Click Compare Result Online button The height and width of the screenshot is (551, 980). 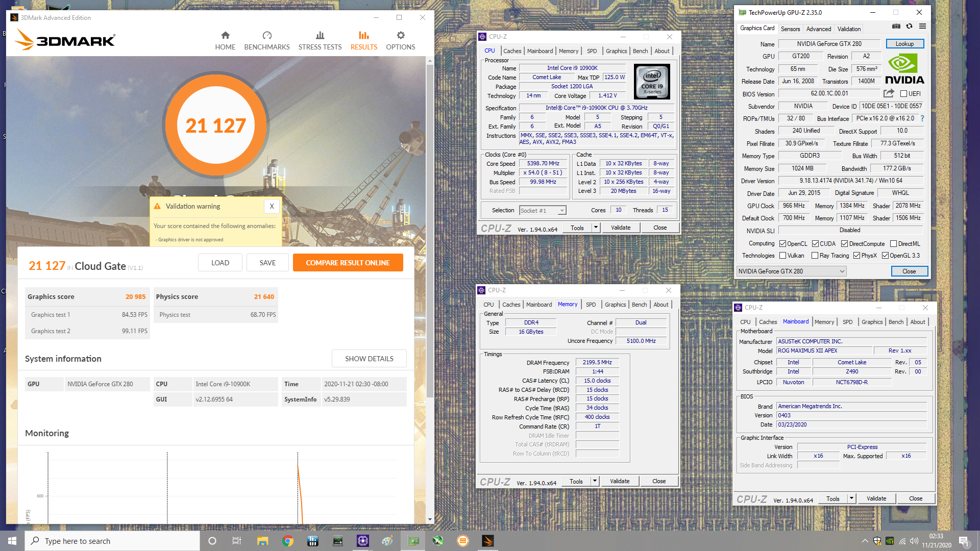click(x=348, y=263)
